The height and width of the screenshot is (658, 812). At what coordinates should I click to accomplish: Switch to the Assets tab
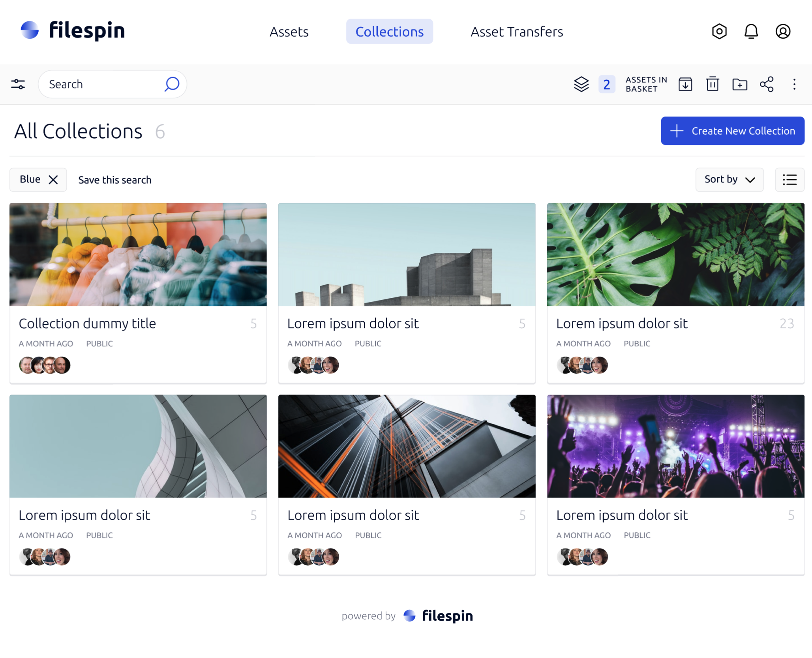[x=289, y=32]
